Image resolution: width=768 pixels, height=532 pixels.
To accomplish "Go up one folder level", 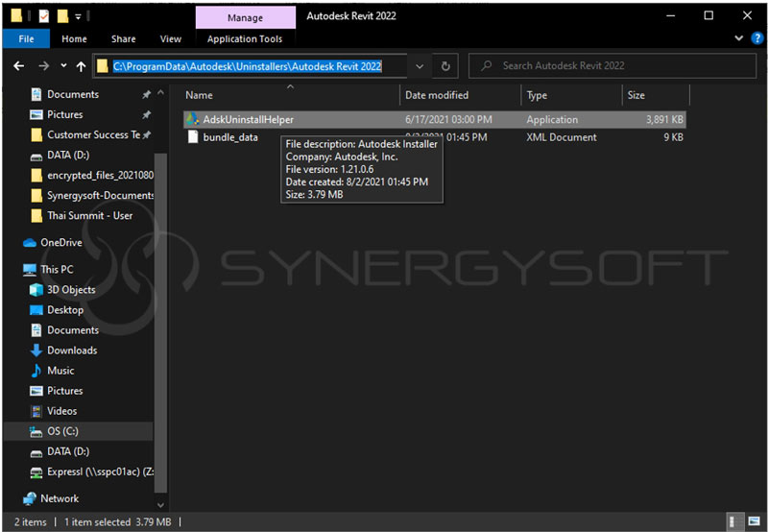I will click(x=81, y=66).
